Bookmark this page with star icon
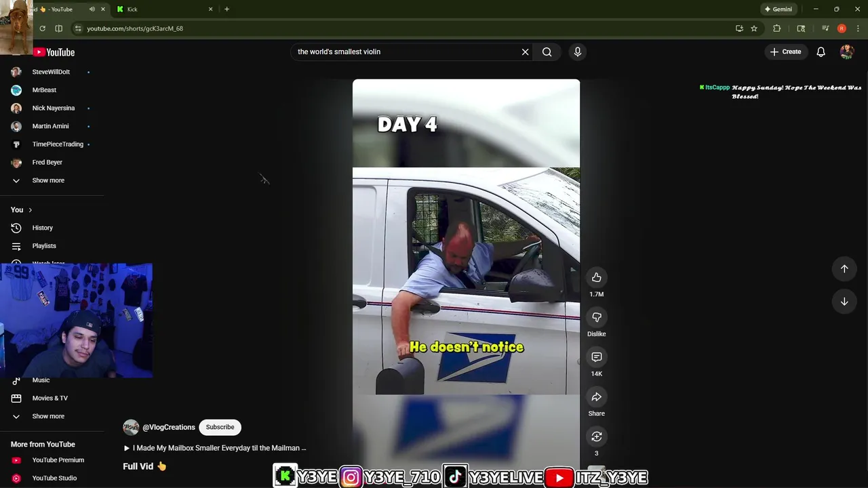 [x=753, y=28]
